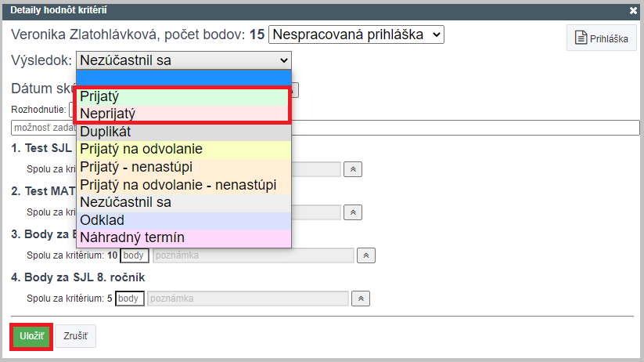Collapse Test SJL criterion with chevron button
This screenshot has height=362, width=644.
coord(353,169)
